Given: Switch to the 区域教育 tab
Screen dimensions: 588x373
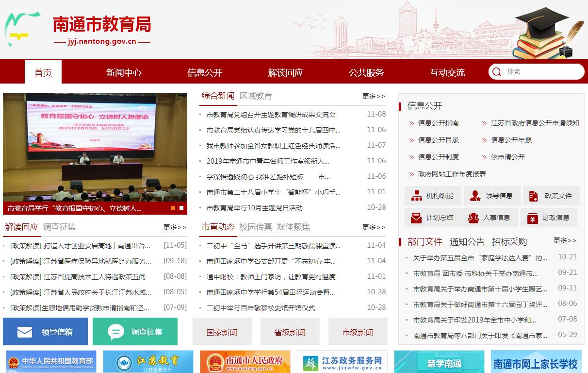Looking at the screenshot, I should click(256, 96).
